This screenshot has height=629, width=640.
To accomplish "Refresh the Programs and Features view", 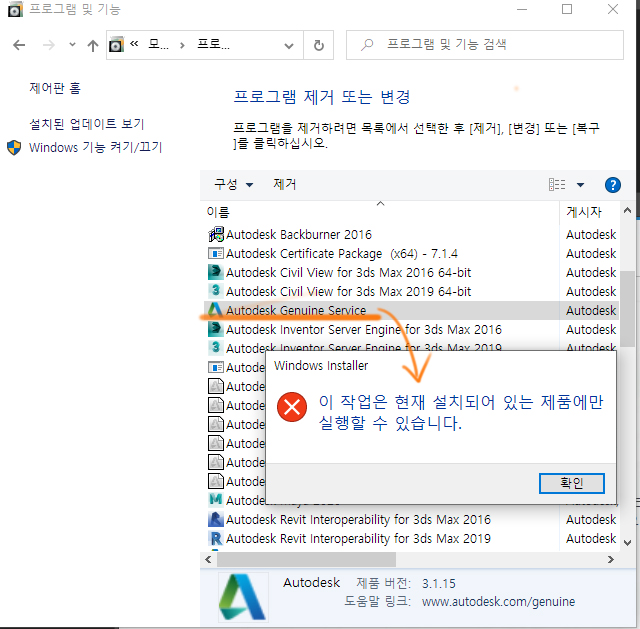I will (x=319, y=45).
